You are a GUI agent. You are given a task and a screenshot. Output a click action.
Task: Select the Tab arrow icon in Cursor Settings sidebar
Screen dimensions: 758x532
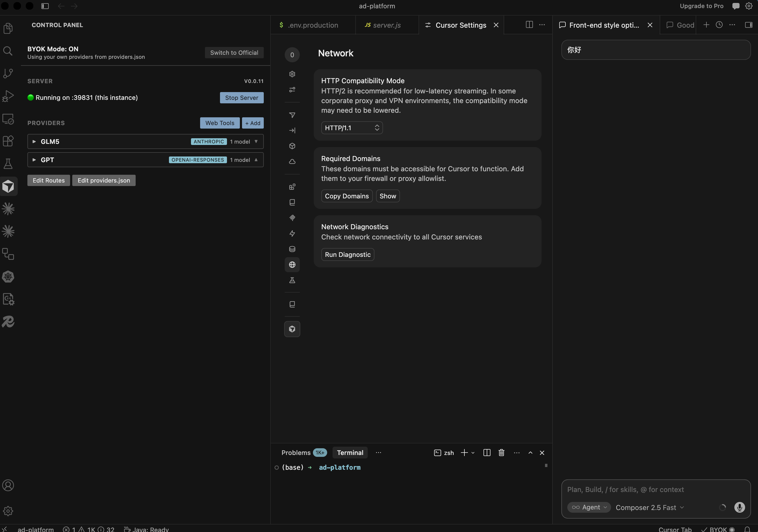click(x=292, y=131)
